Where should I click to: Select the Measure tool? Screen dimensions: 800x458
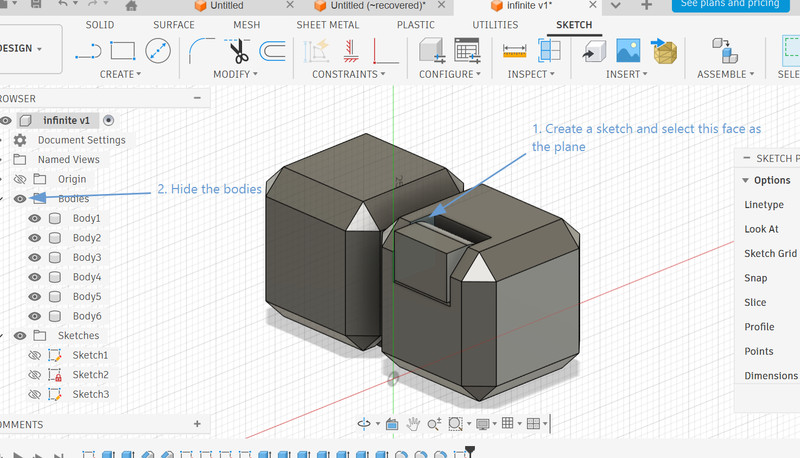514,51
